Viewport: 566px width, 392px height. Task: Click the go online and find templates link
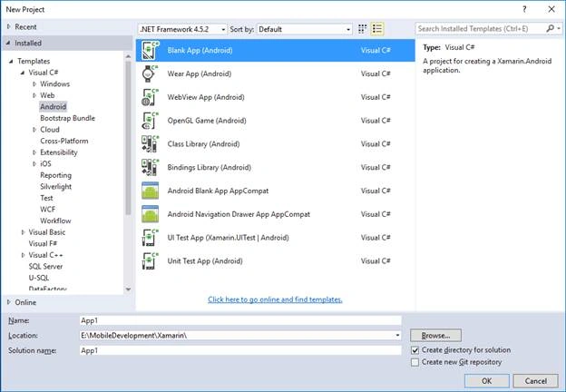point(275,299)
